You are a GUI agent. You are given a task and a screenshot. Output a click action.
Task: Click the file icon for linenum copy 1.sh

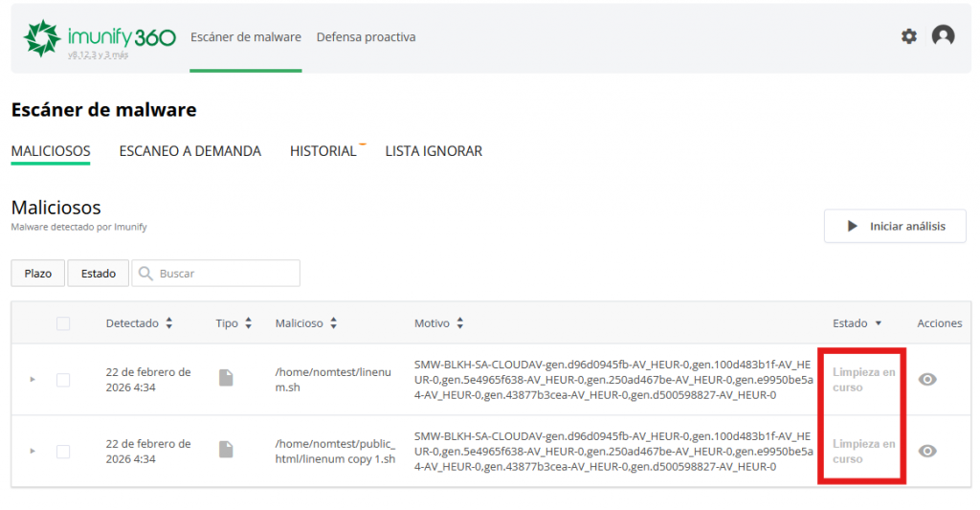pyautogui.click(x=226, y=450)
